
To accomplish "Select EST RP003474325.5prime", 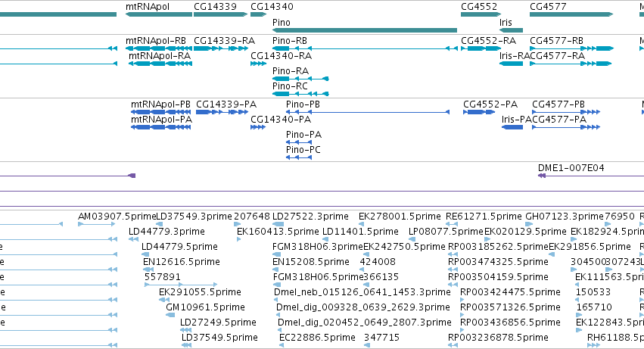I will 498,262.
